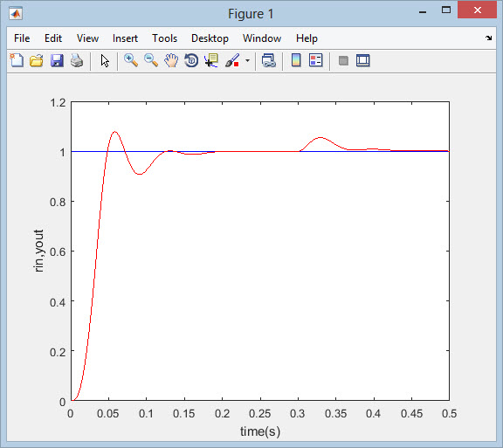
Task: Insert a legend using toolbar icon
Action: pos(315,60)
